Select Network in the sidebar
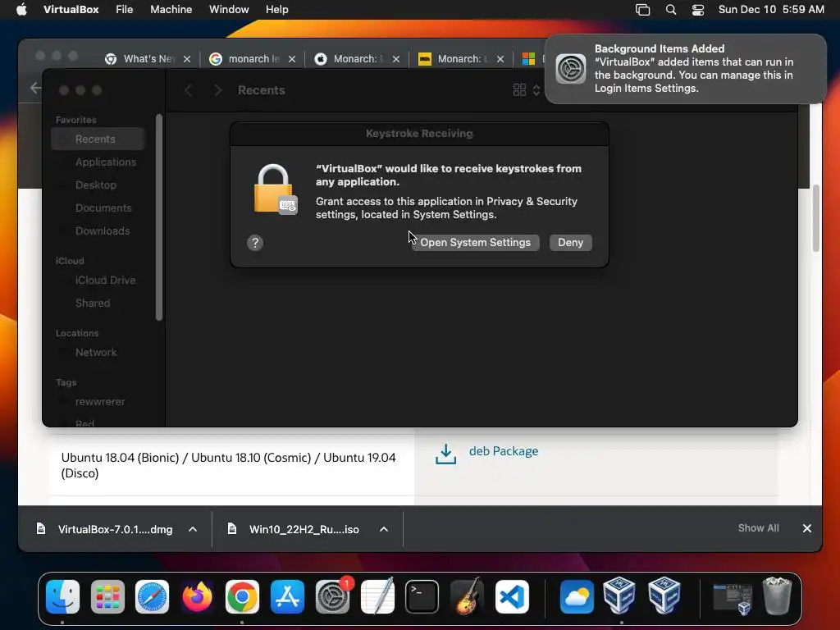Image resolution: width=840 pixels, height=630 pixels. pyautogui.click(x=98, y=353)
